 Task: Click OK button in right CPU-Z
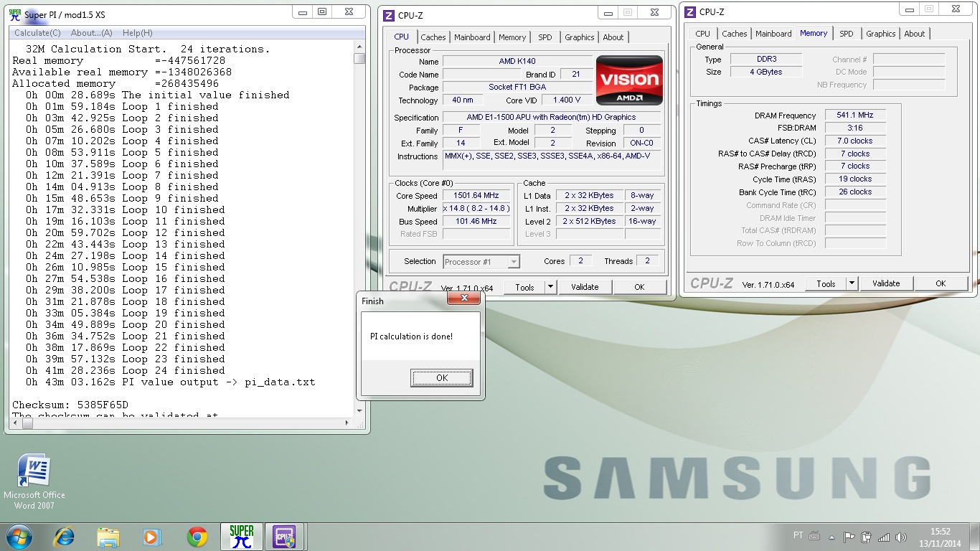coord(941,283)
